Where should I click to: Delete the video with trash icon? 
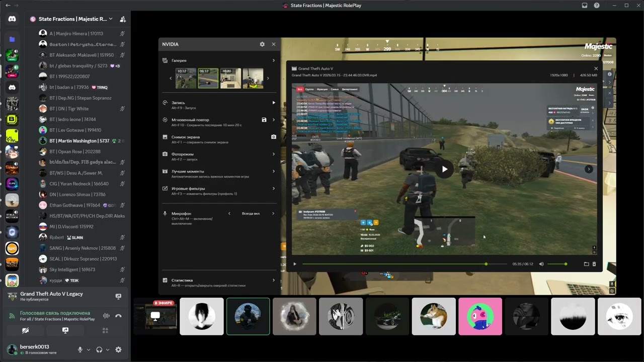(x=594, y=264)
